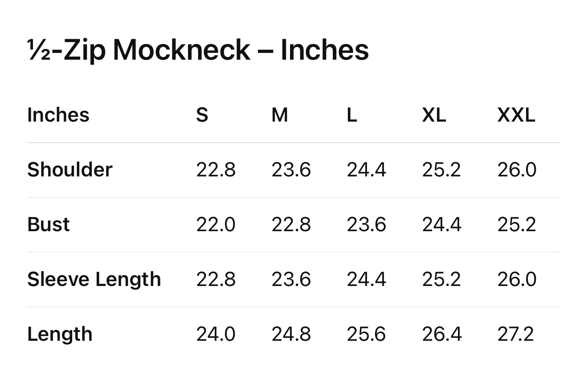Click the M size column header
588x392 pixels.
(280, 115)
